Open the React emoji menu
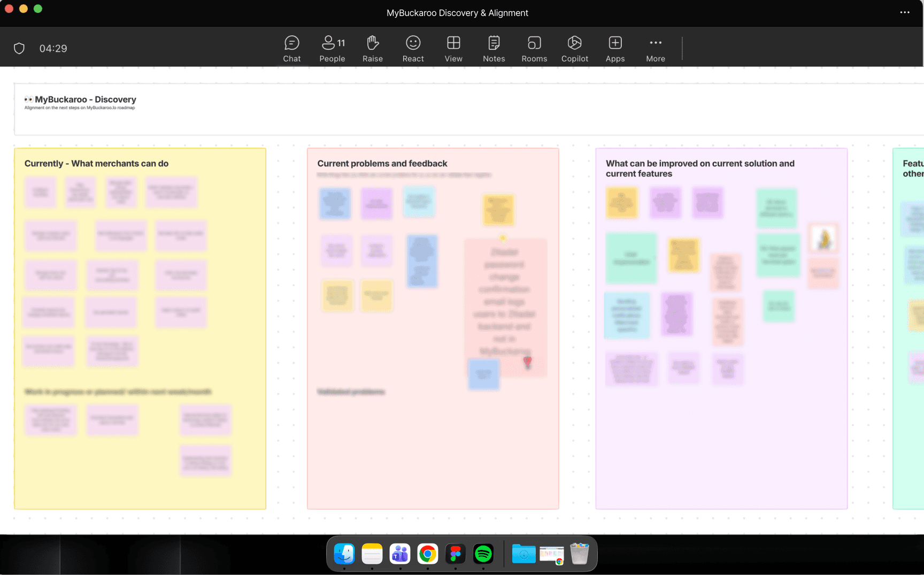Image resolution: width=924 pixels, height=575 pixels. coord(413,49)
